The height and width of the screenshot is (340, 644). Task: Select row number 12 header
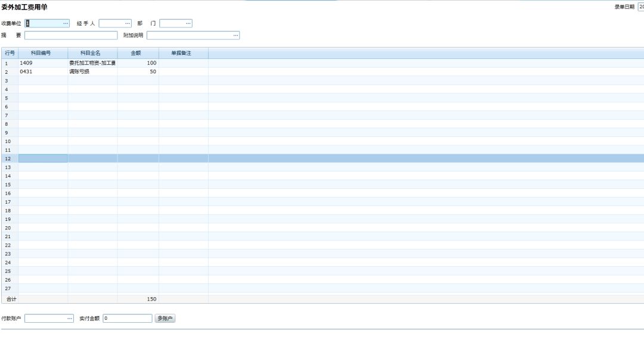tap(10, 159)
